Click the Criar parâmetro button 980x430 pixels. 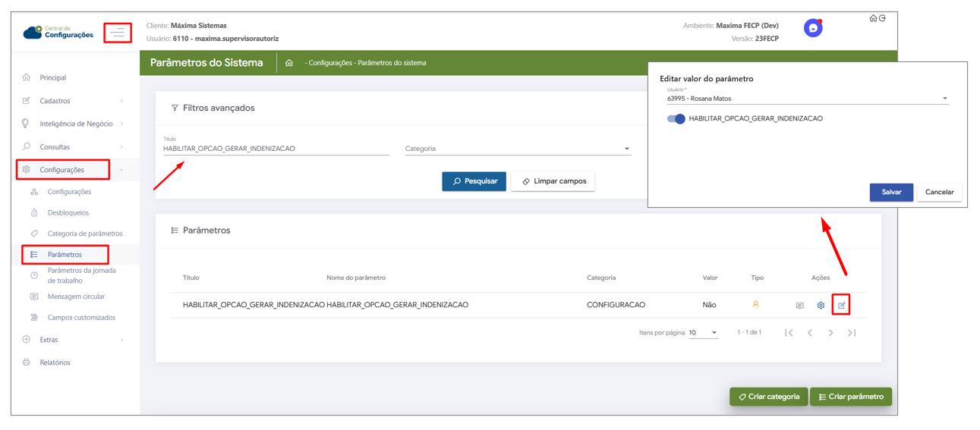[851, 397]
